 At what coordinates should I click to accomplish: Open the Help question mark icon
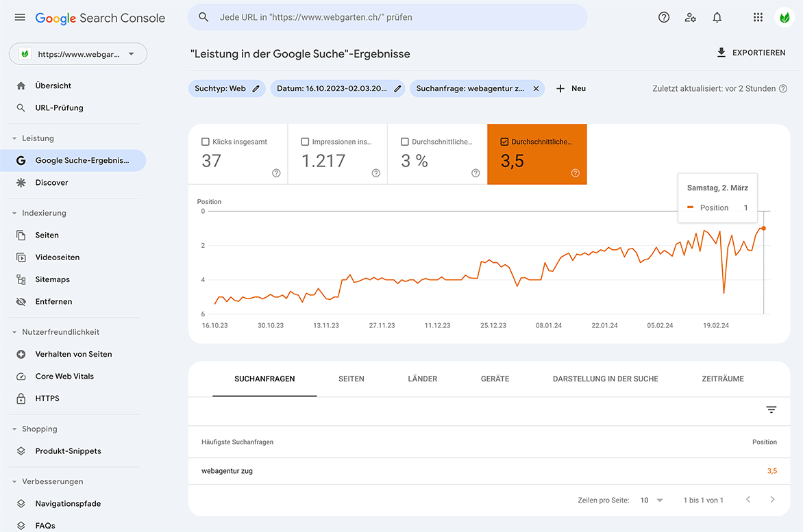(x=664, y=17)
